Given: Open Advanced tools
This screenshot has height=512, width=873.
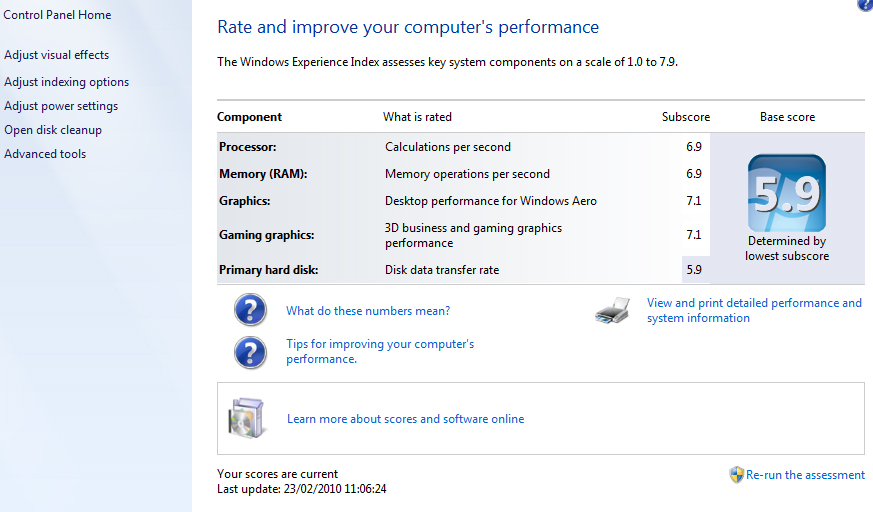Looking at the screenshot, I should 45,154.
